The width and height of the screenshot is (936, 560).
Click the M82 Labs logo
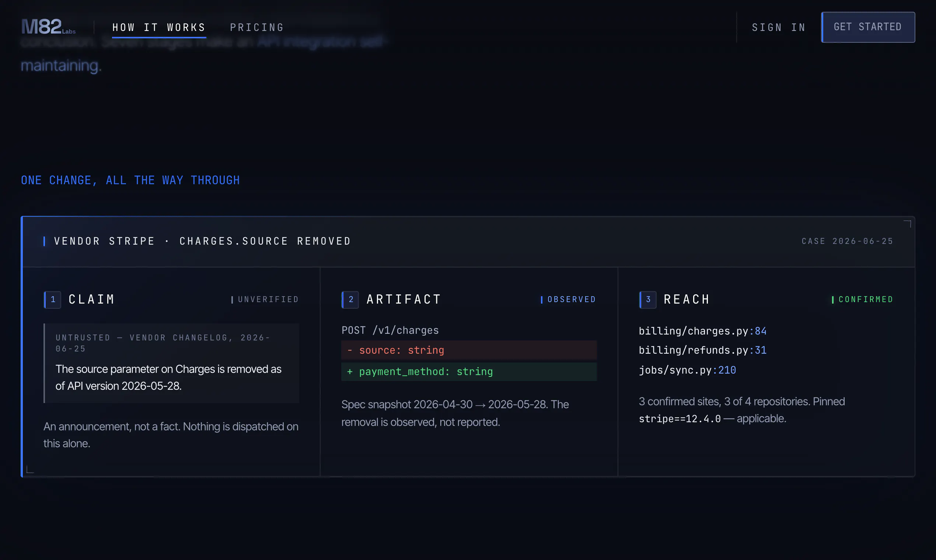click(48, 27)
